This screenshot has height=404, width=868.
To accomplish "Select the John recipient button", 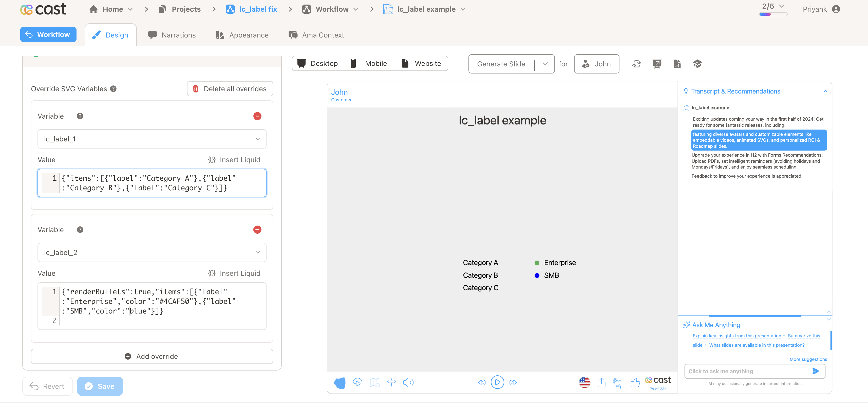I will [x=596, y=64].
